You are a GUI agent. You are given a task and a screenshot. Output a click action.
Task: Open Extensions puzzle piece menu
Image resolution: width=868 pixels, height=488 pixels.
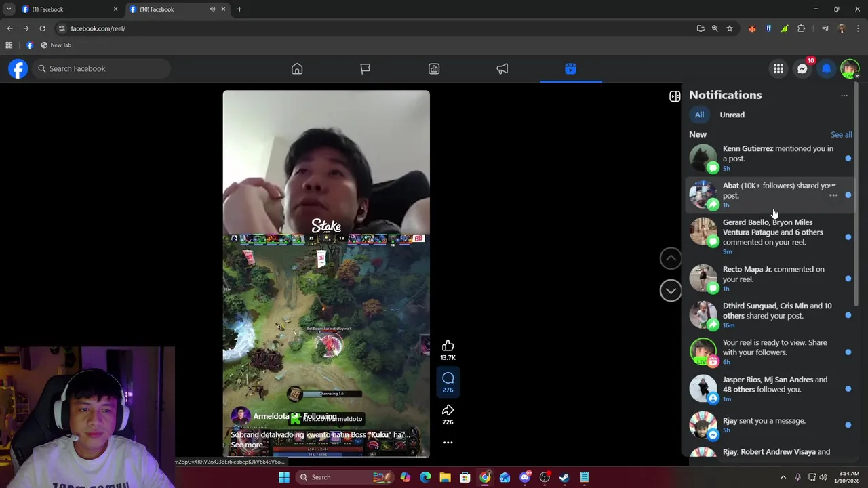[802, 28]
